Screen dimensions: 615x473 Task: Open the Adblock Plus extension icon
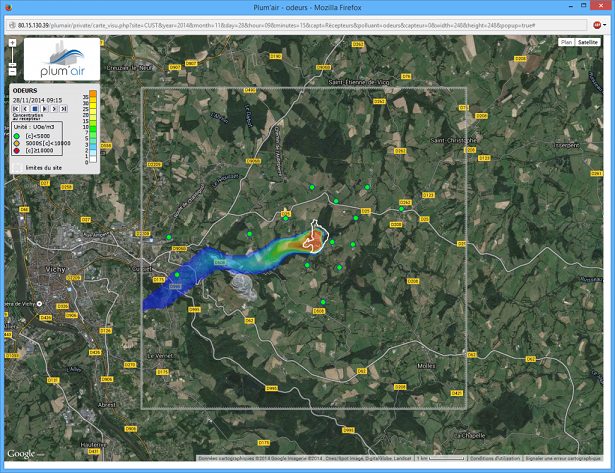597,25
